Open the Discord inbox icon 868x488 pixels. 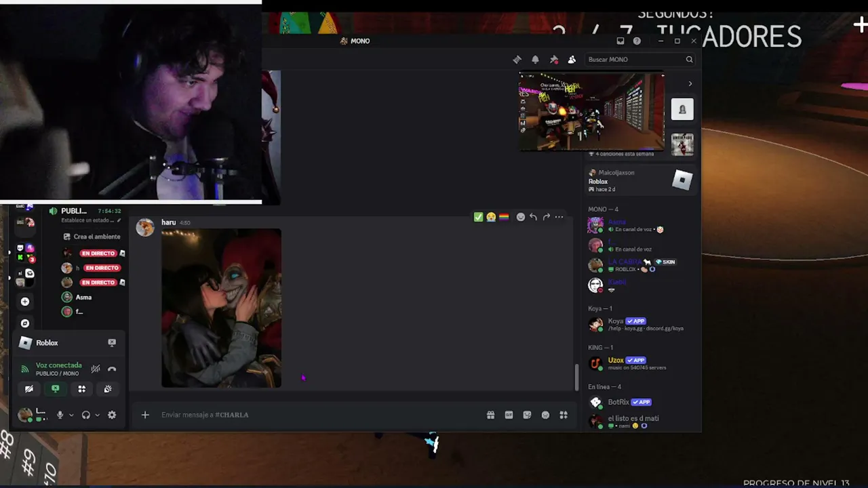[x=620, y=41]
